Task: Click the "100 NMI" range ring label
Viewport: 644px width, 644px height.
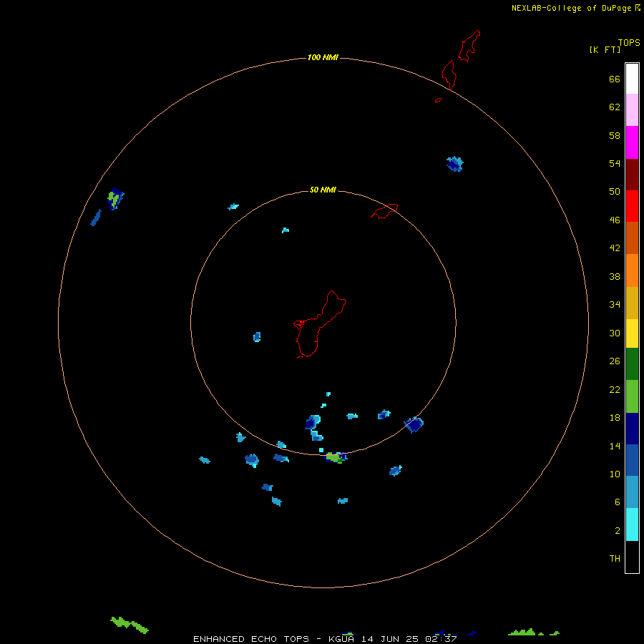Action: 323,57
